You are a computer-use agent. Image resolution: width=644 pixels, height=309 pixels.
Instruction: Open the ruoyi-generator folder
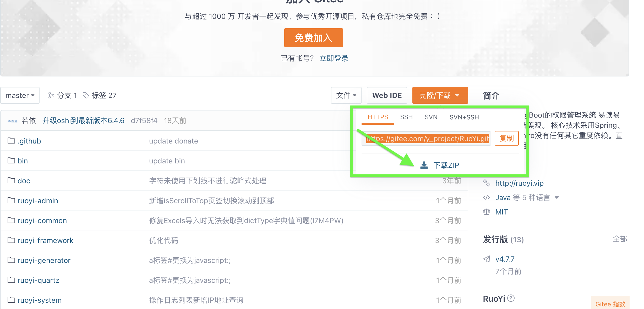tap(44, 260)
